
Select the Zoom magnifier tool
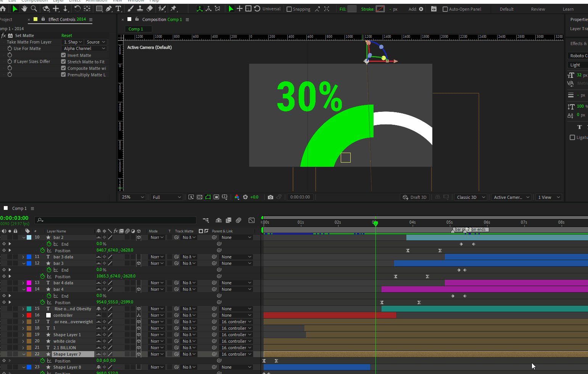tap(34, 8)
